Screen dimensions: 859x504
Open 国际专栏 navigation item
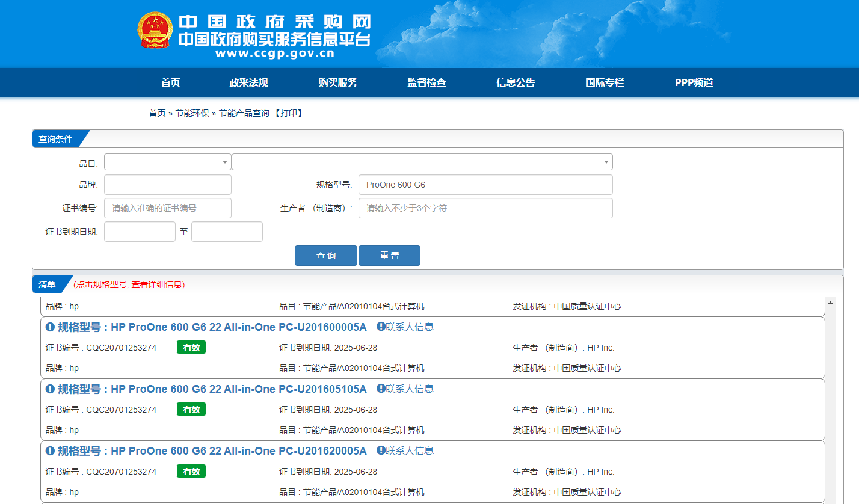click(605, 82)
